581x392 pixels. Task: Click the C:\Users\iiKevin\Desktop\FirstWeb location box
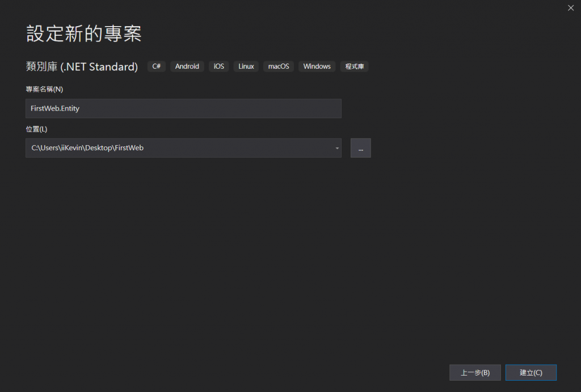(x=176, y=148)
